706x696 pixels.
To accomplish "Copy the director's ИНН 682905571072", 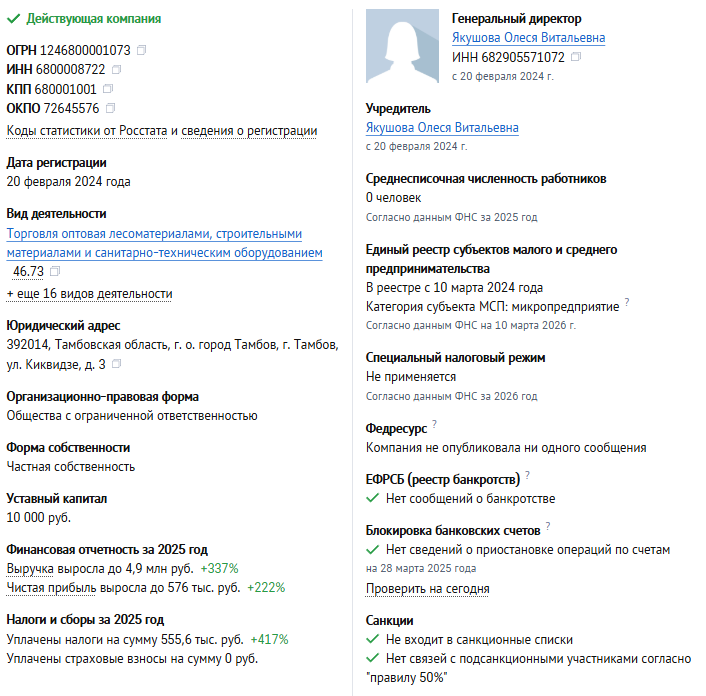I will [x=575, y=57].
